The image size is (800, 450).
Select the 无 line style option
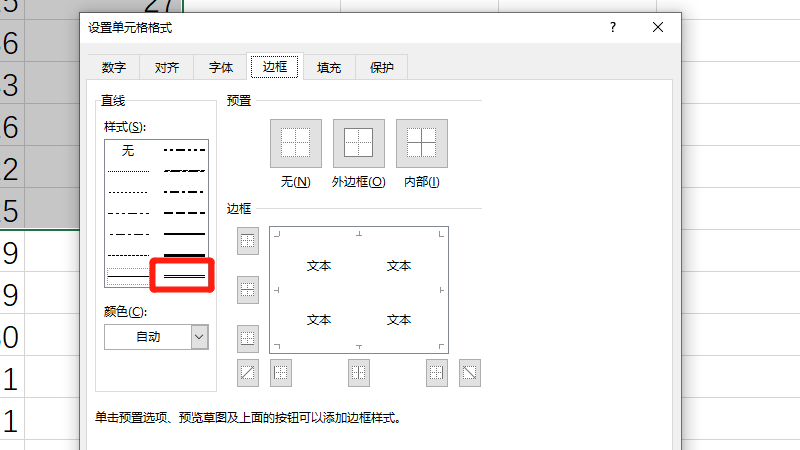click(x=128, y=150)
